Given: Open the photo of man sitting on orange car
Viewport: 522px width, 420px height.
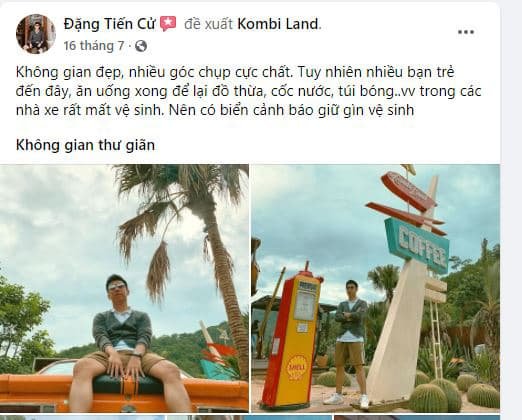Looking at the screenshot, I should coord(124,288).
